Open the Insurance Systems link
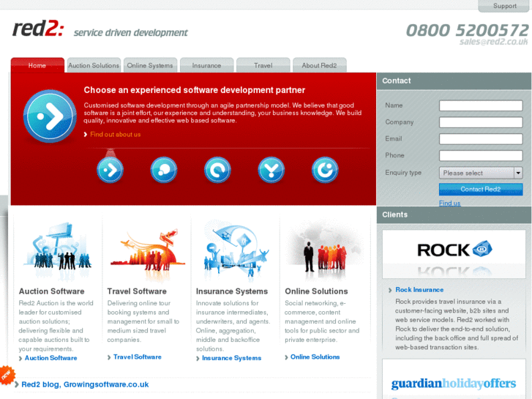532x399 pixels. 232,358
